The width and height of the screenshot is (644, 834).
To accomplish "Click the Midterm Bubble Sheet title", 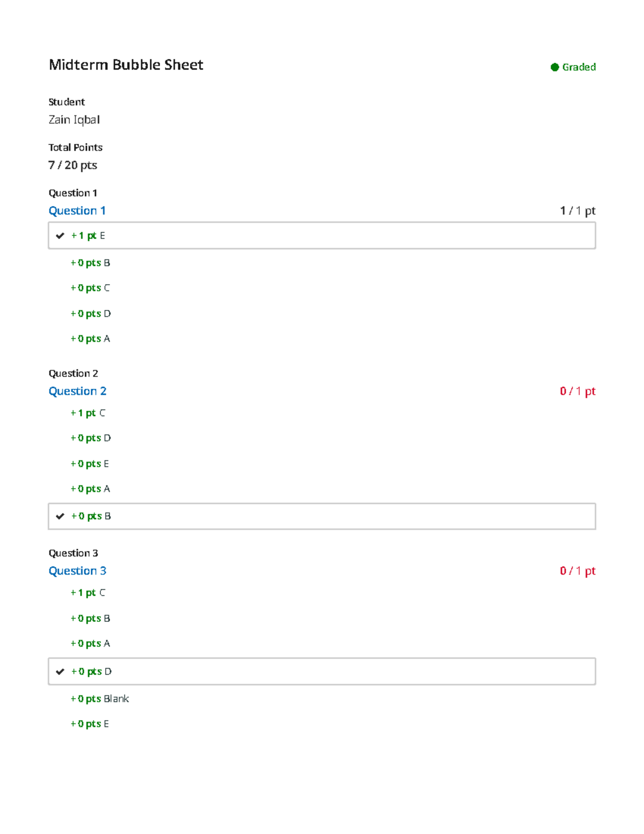I will (126, 65).
